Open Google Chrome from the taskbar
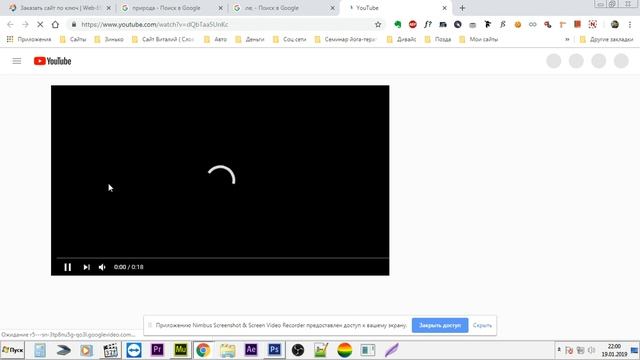Screen dimensions: 640x360 [203, 350]
